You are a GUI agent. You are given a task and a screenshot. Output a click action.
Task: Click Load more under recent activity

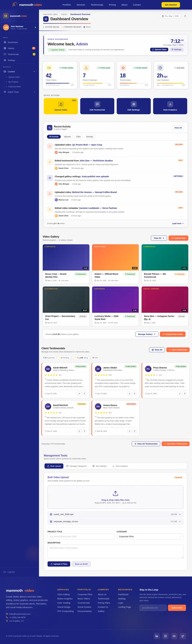point(178,223)
